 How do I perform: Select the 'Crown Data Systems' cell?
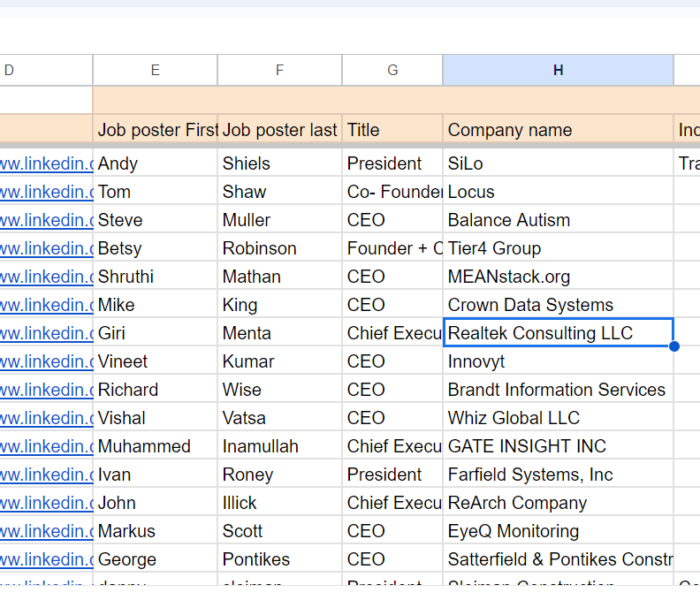point(558,304)
